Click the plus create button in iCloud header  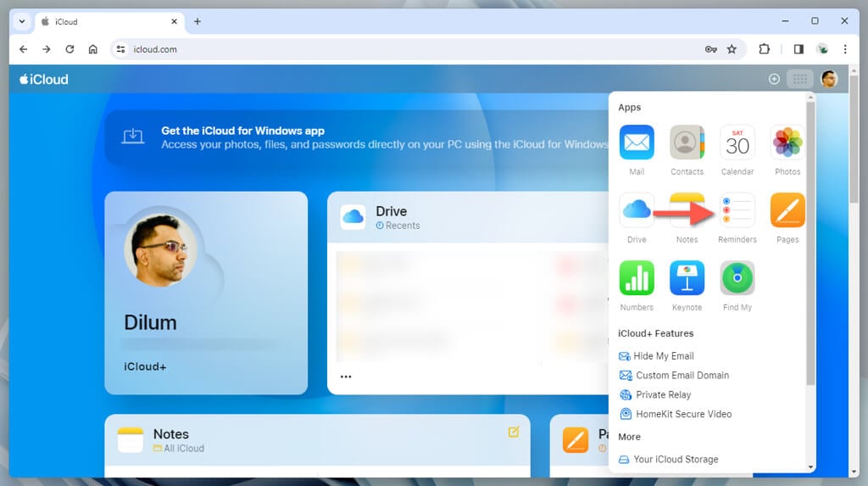pos(774,79)
